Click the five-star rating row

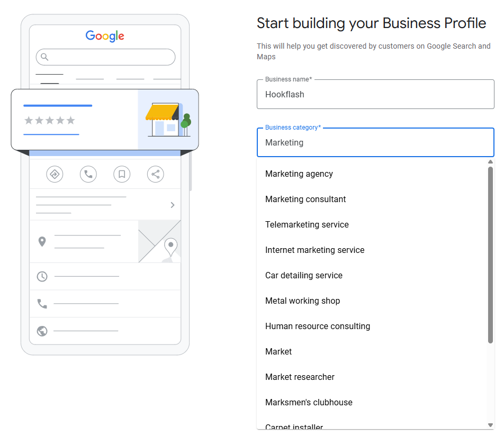tap(50, 121)
